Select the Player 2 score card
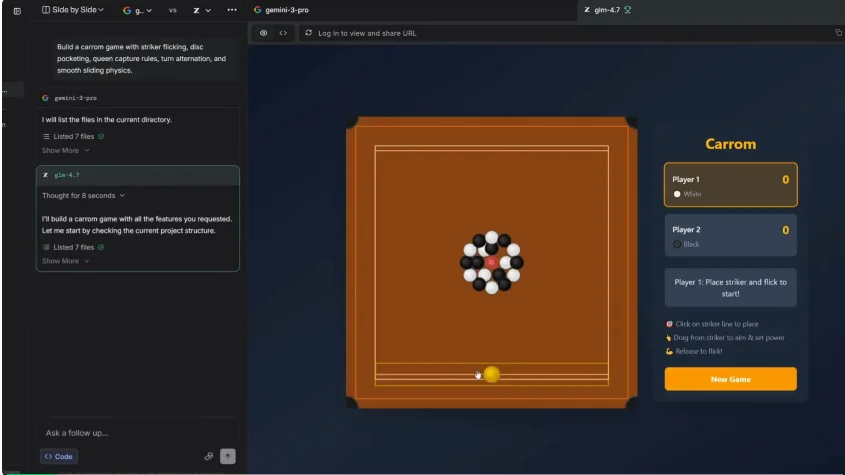 coord(730,236)
